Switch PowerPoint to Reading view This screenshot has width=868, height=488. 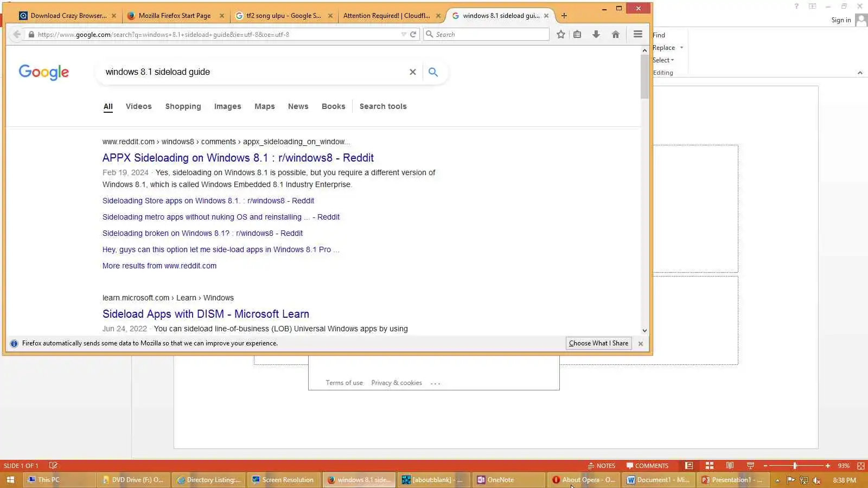coord(730,466)
